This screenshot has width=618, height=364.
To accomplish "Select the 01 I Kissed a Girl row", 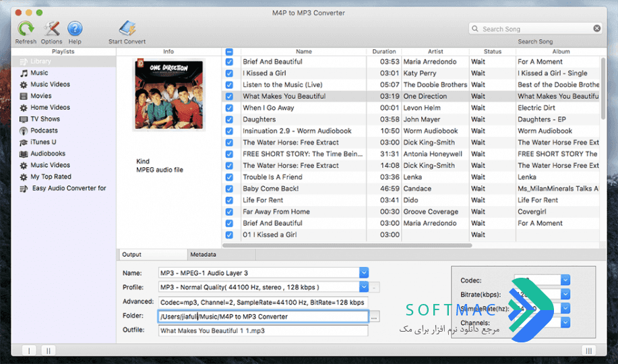I will click(x=412, y=235).
